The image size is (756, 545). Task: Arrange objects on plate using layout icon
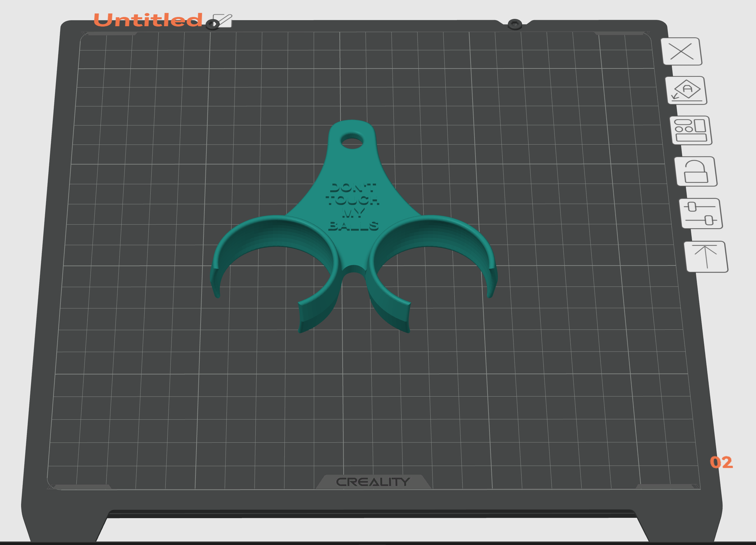pyautogui.click(x=691, y=130)
